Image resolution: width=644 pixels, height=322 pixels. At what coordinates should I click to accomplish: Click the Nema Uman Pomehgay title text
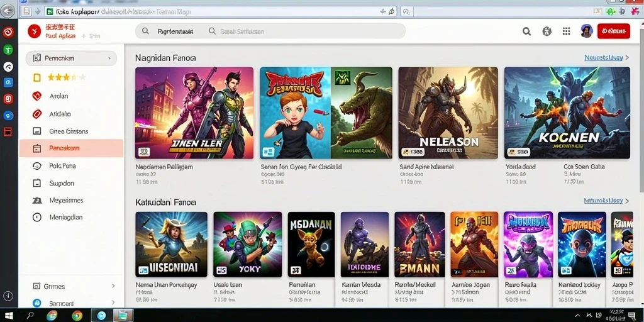point(166,285)
